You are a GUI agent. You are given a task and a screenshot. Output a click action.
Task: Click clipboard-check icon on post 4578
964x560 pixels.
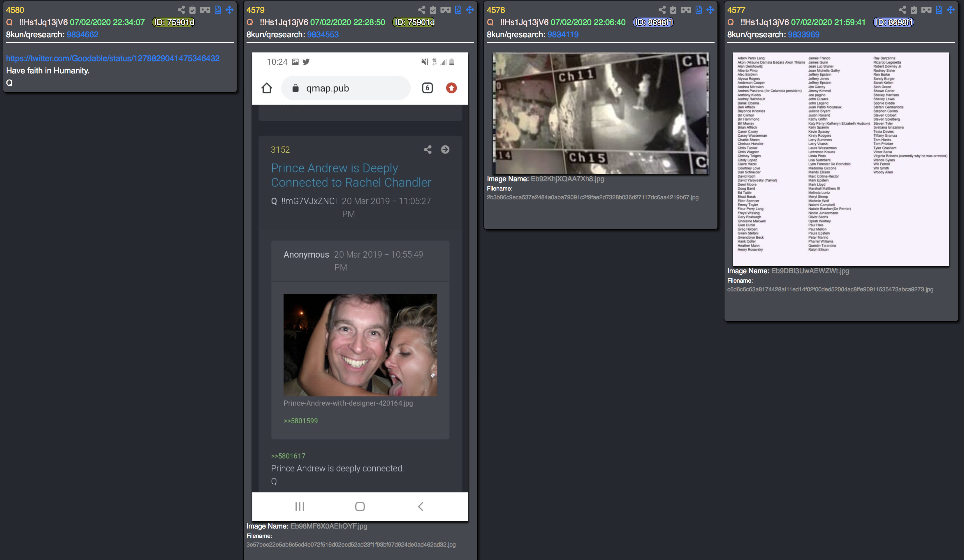[673, 10]
